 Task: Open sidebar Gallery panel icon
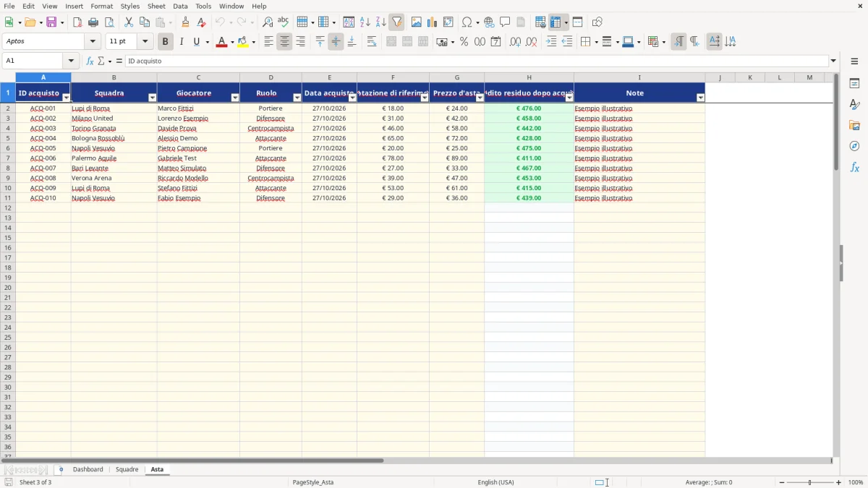click(x=854, y=126)
